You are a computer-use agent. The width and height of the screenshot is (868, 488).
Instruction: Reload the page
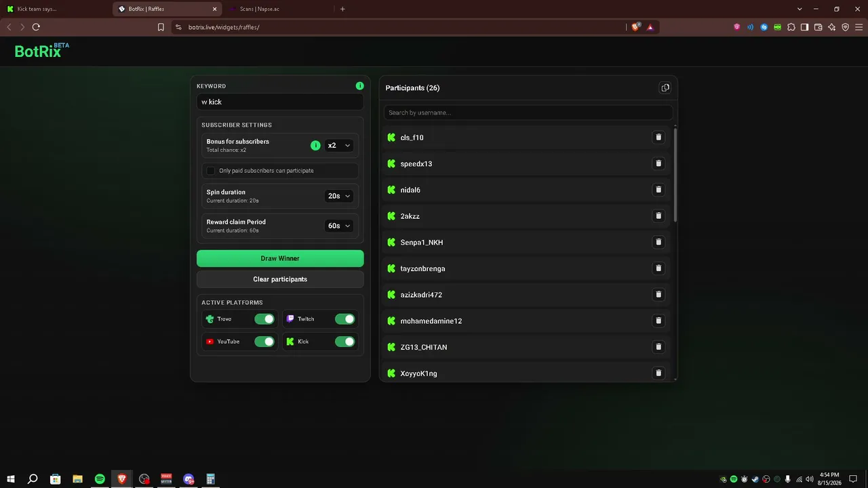point(36,27)
